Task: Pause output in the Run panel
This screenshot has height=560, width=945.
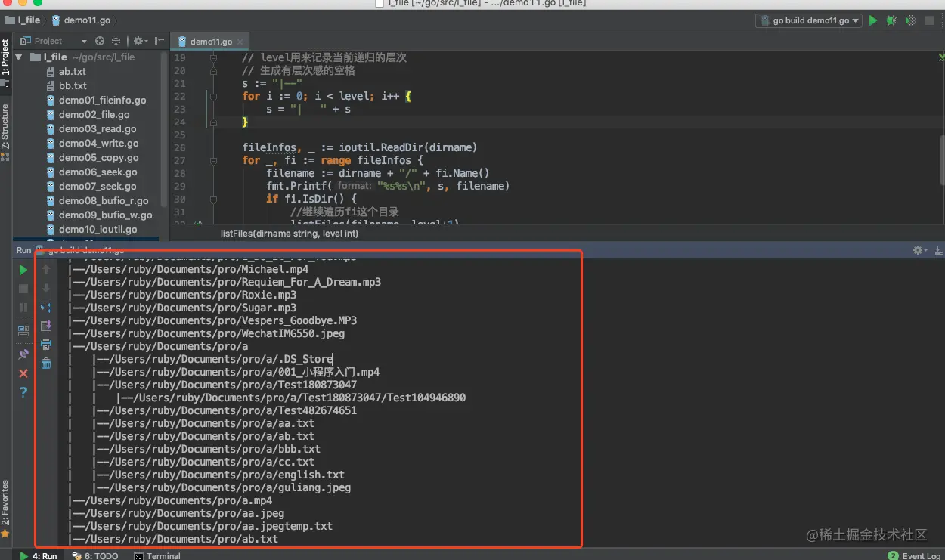Action: tap(23, 308)
